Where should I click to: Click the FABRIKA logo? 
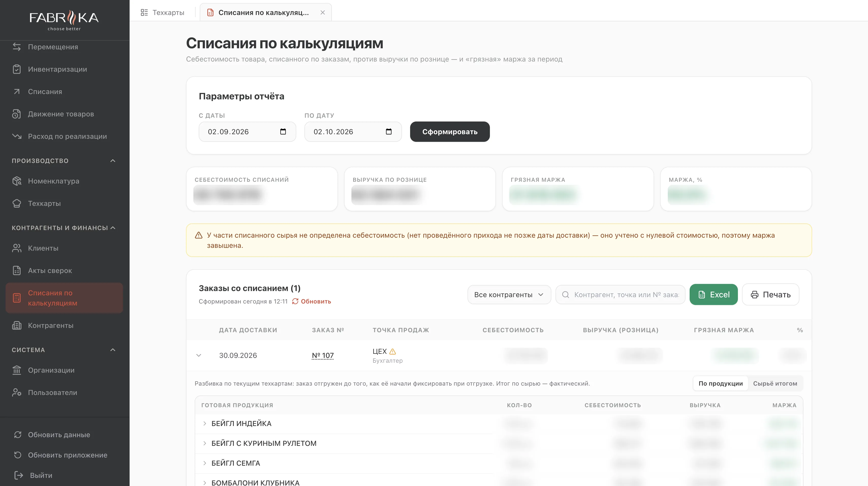click(x=64, y=20)
